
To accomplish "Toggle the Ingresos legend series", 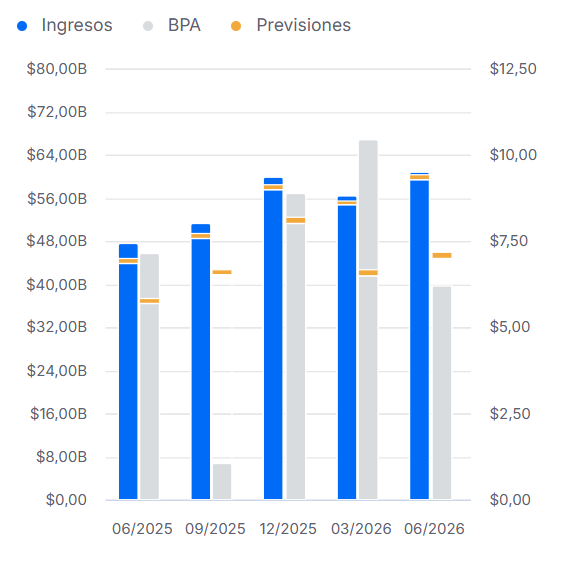I will 65,26.
